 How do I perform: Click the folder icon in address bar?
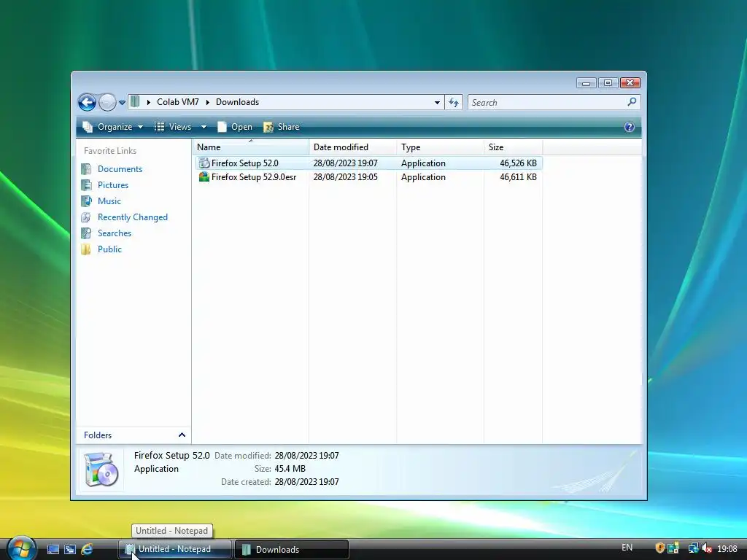click(x=135, y=101)
